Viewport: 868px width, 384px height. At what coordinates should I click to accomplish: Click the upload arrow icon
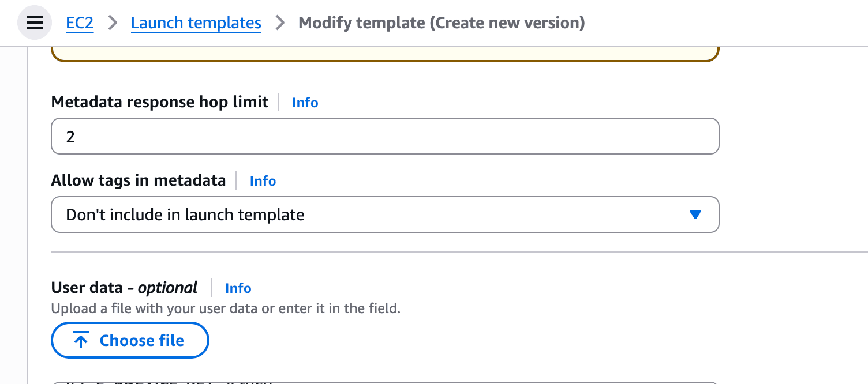coord(81,341)
